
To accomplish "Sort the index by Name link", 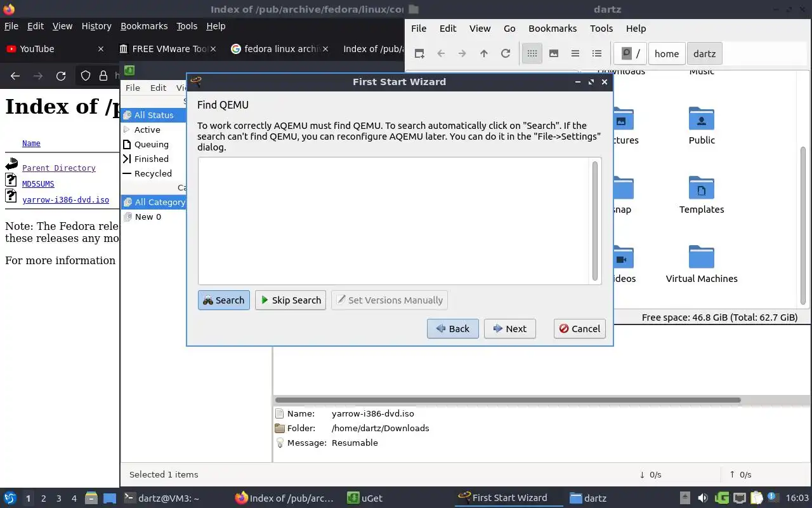I will [x=31, y=144].
